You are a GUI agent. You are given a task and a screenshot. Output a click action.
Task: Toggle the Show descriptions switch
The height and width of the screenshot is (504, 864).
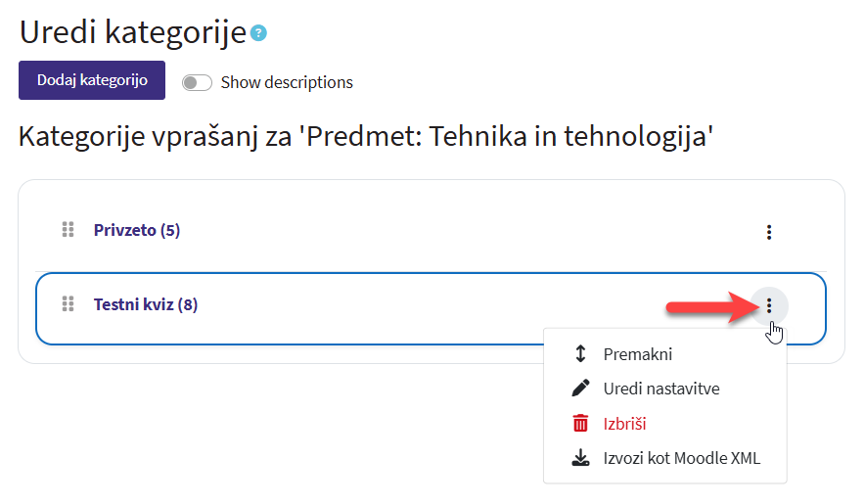coord(197,82)
